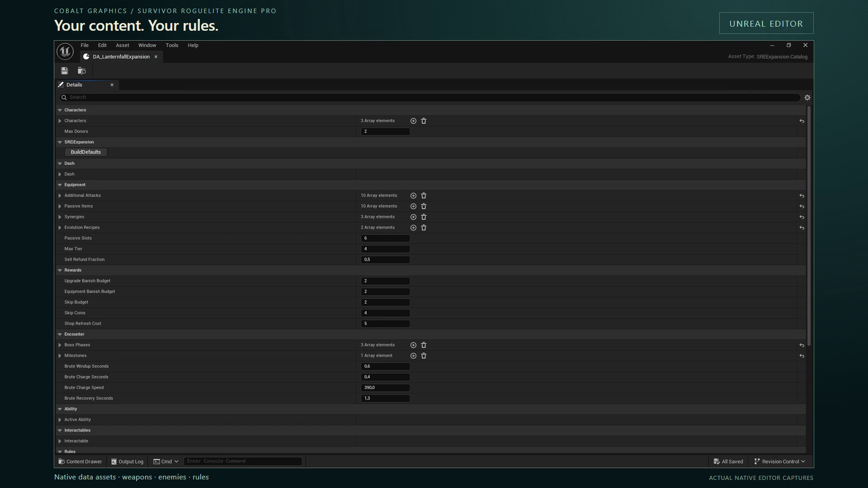868x488 pixels.
Task: Add element to Synergies array
Action: coord(413,217)
